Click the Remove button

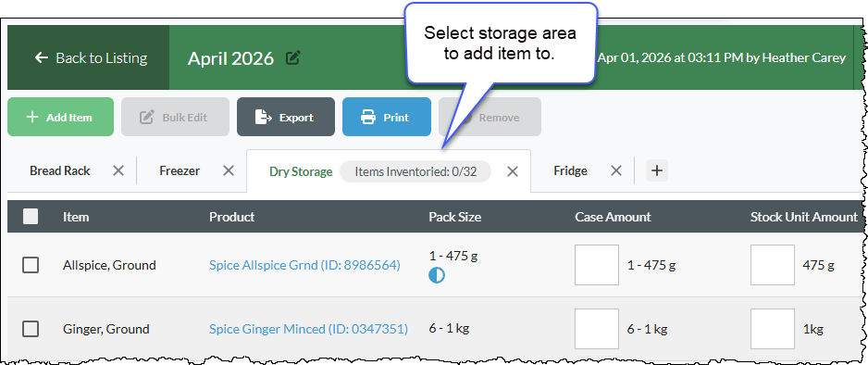click(490, 117)
